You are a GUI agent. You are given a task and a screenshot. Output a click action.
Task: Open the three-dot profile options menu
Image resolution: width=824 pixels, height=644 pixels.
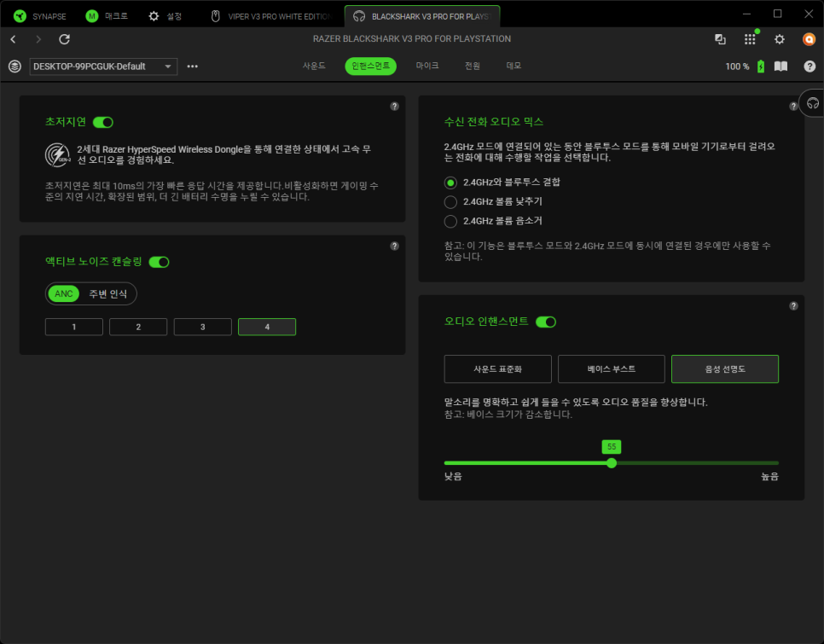coord(193,67)
